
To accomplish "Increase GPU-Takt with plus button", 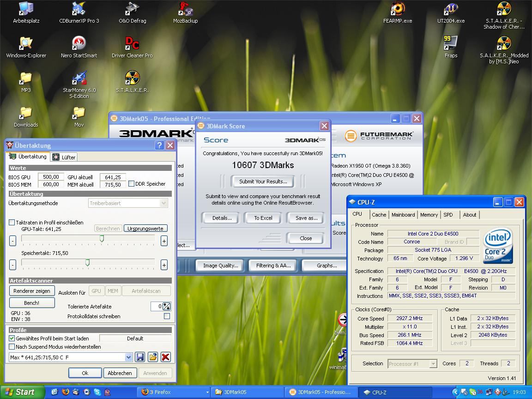I will 164,241.
